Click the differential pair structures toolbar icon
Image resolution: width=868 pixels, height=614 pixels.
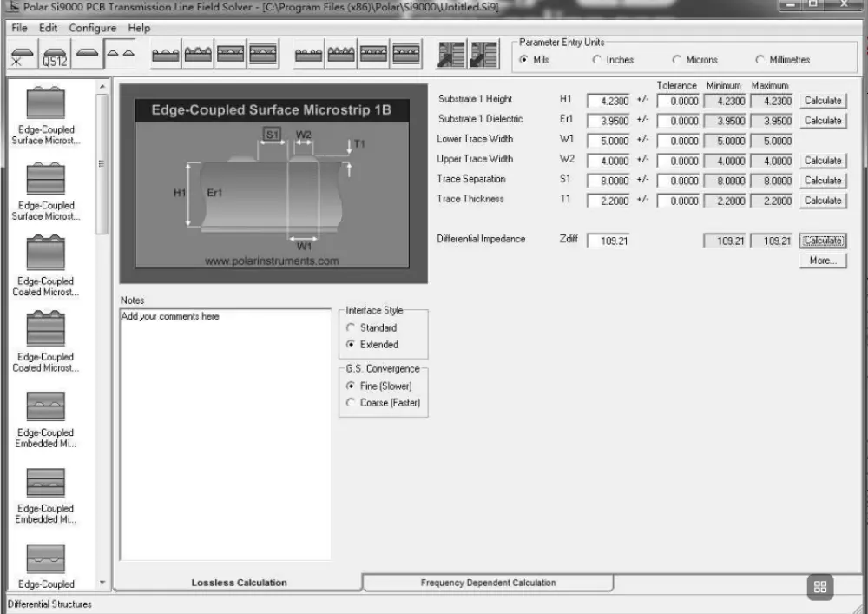[121, 55]
